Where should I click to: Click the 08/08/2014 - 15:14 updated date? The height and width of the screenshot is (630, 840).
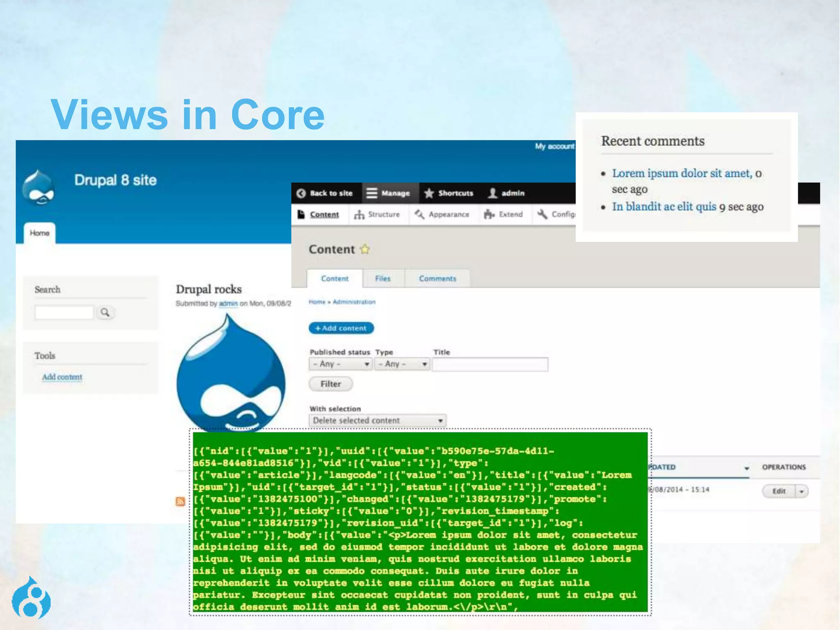(x=679, y=490)
